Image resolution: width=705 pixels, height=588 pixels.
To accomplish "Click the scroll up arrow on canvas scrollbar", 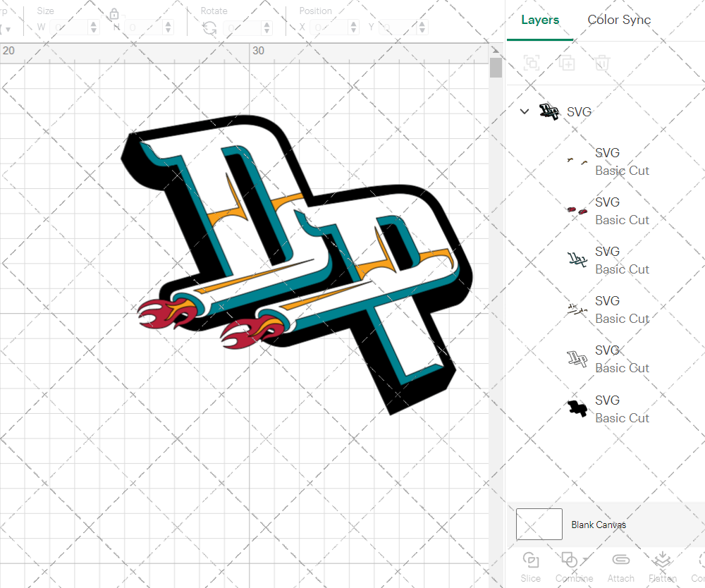I will (x=496, y=50).
